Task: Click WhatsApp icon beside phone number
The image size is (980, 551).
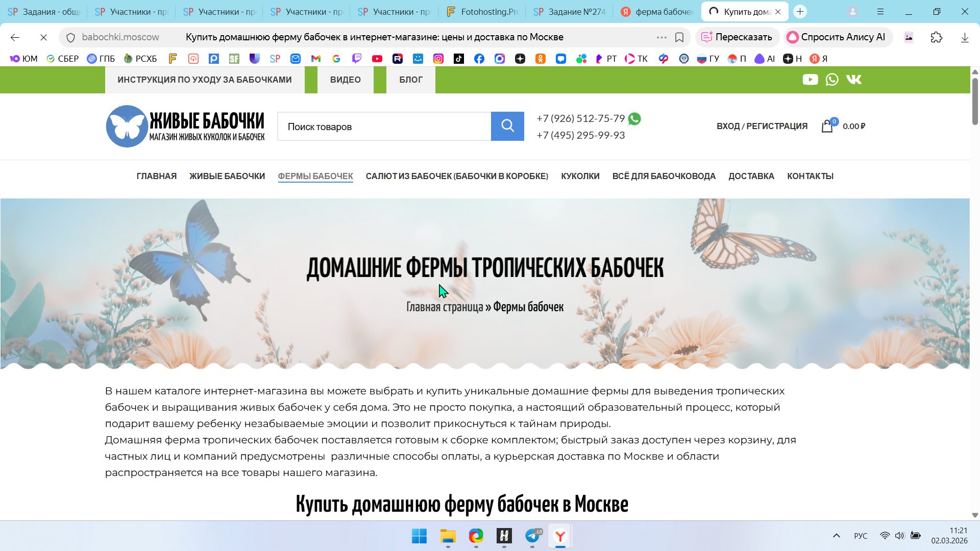Action: pyautogui.click(x=634, y=119)
